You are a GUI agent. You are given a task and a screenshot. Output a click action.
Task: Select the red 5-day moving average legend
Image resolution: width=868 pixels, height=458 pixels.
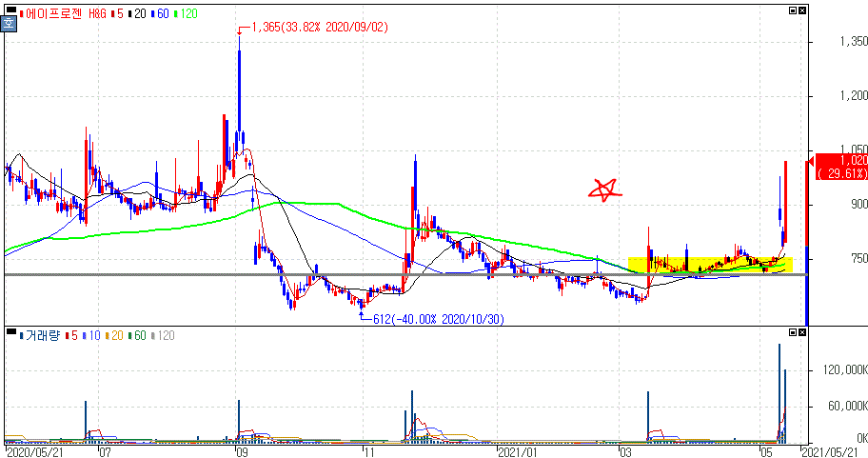click(117, 14)
